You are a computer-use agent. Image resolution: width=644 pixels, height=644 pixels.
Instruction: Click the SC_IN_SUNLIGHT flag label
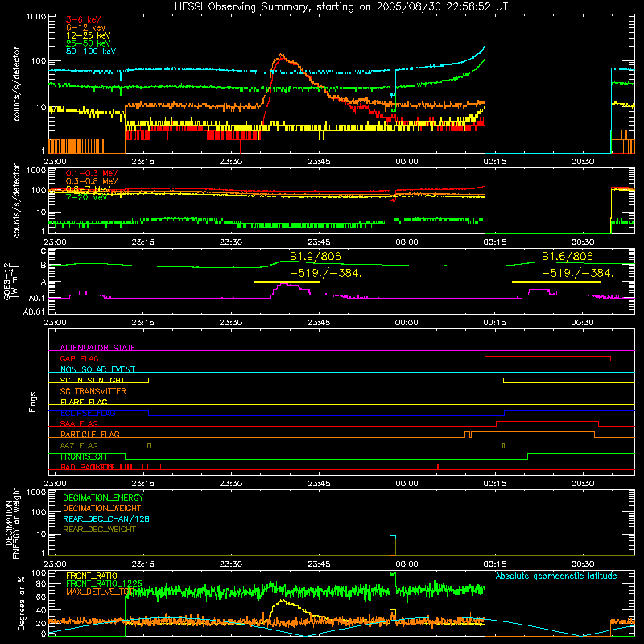point(93,380)
